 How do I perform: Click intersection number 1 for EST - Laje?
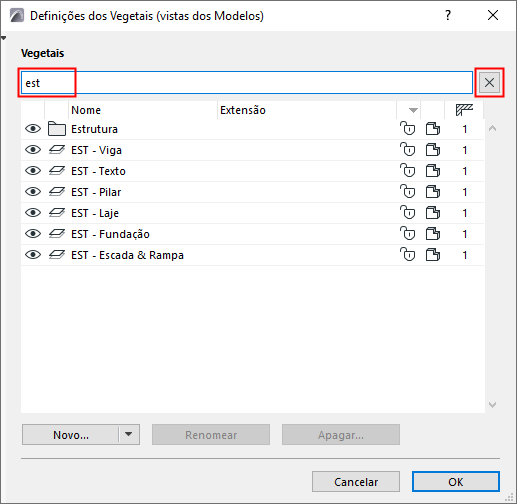click(465, 213)
